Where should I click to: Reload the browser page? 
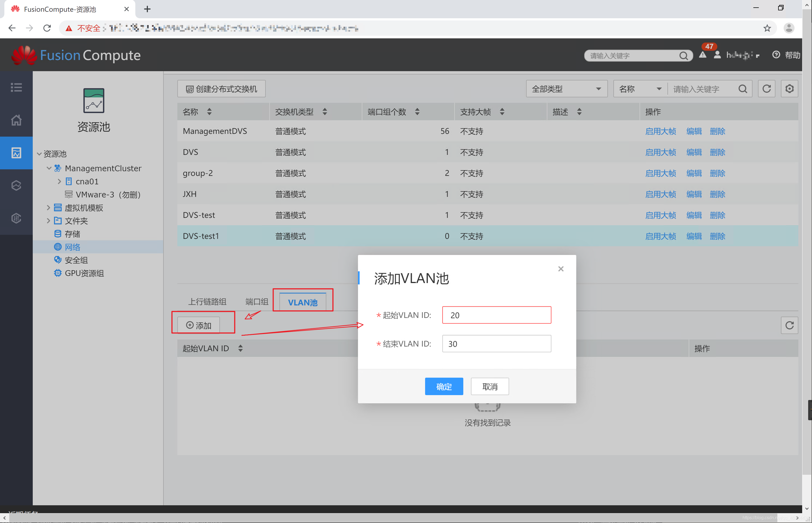[47, 28]
